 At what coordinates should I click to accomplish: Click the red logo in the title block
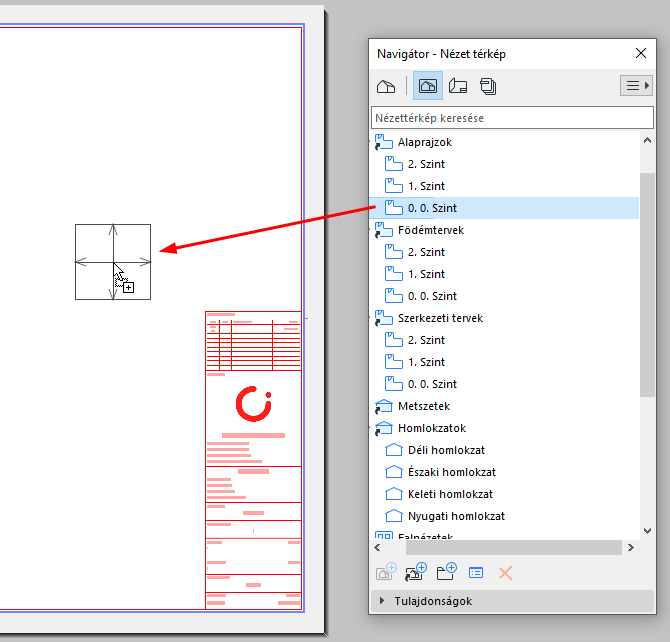pos(253,404)
